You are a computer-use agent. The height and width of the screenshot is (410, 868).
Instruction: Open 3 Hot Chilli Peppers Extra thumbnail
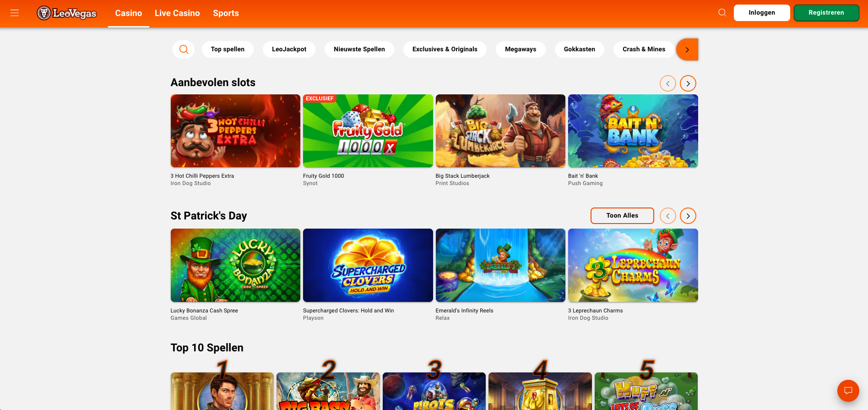235,131
